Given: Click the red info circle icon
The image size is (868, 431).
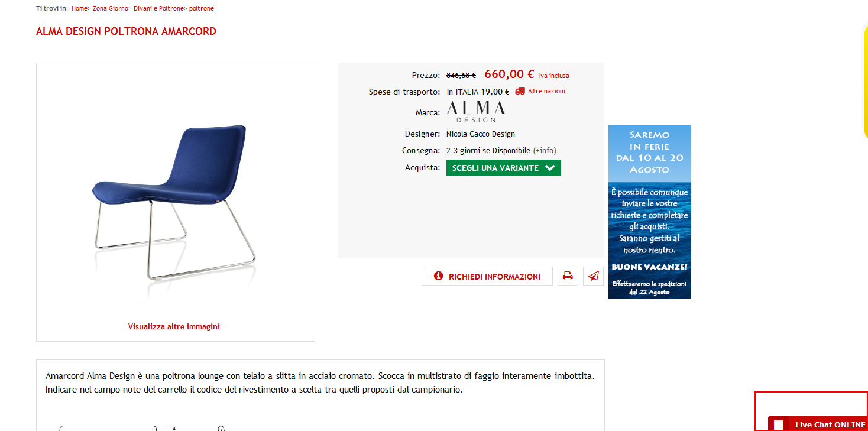Looking at the screenshot, I should 438,276.
